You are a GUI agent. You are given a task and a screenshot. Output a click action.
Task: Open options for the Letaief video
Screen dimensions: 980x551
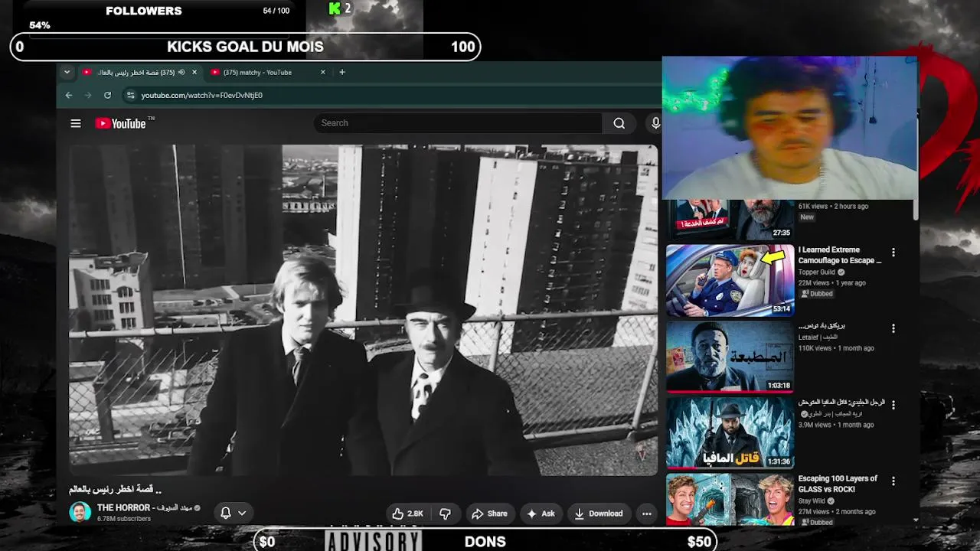[893, 328]
